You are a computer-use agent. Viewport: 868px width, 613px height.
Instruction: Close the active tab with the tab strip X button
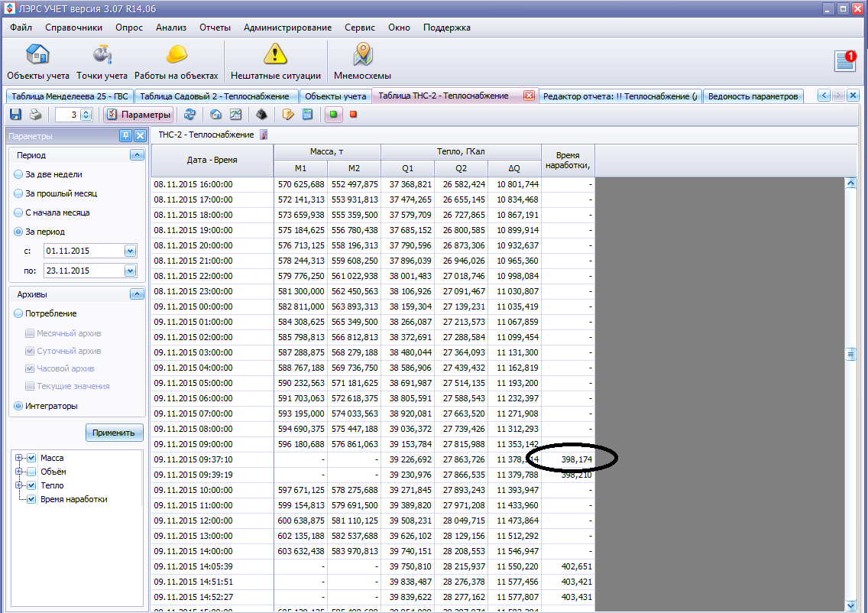[x=853, y=96]
